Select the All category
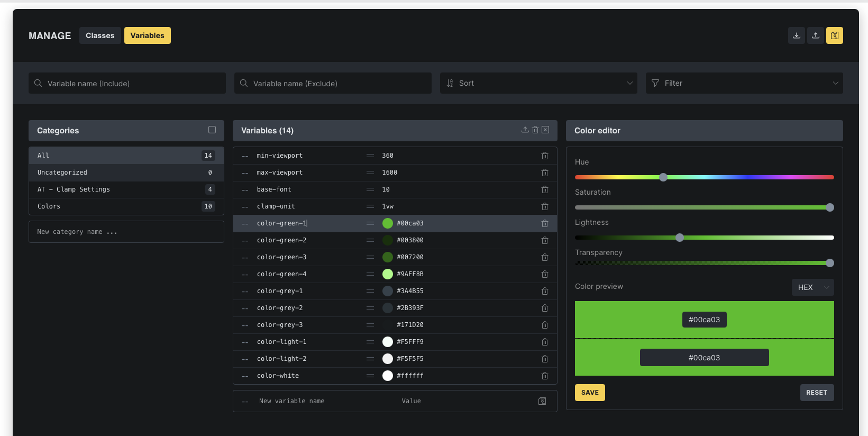868x436 pixels. (x=126, y=156)
